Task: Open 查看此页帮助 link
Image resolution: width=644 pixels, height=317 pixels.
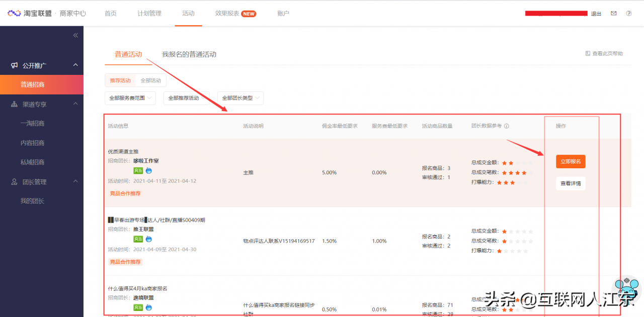Action: click(x=604, y=54)
